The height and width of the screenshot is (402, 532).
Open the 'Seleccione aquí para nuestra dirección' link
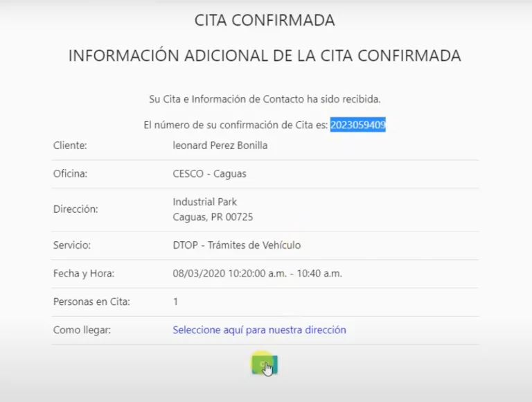(259, 330)
